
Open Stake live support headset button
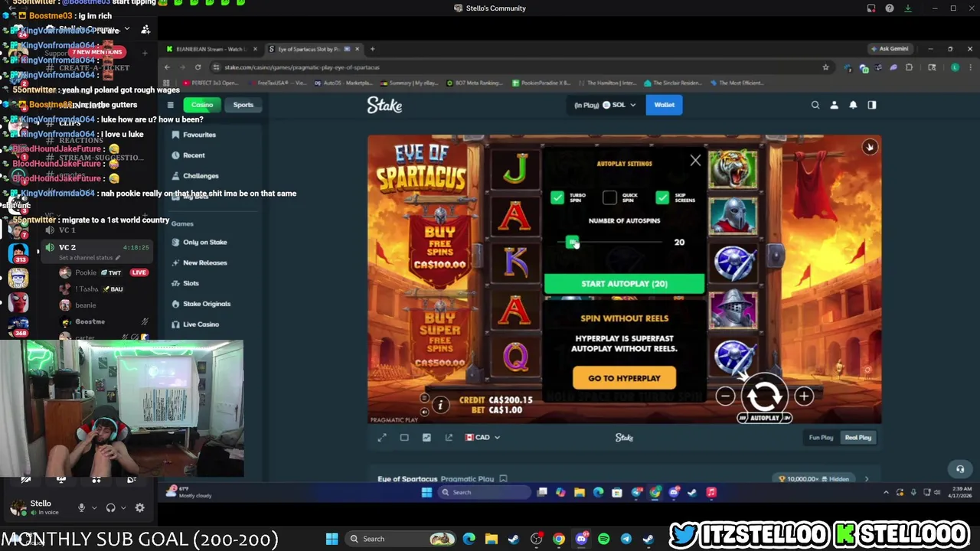(x=960, y=469)
